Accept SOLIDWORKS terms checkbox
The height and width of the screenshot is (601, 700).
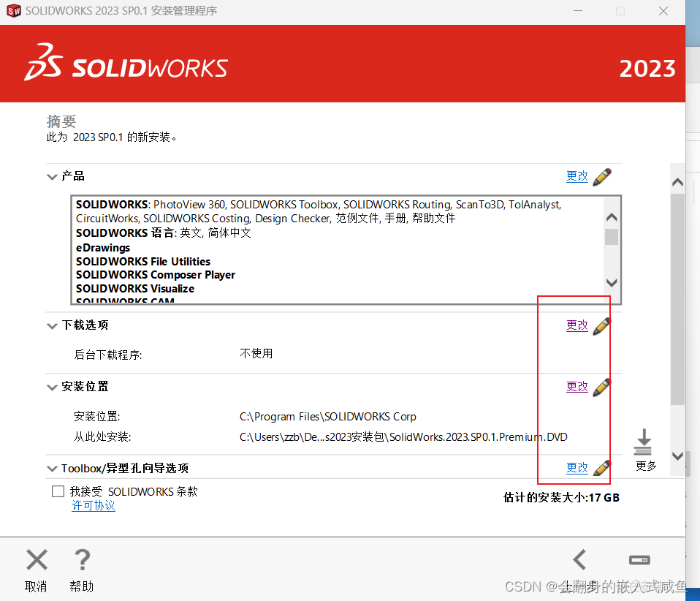[58, 491]
